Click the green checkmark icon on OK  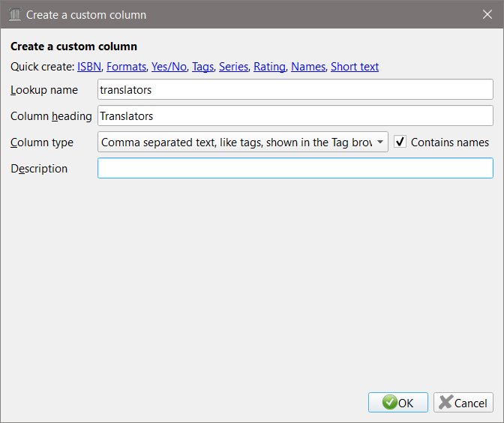389,403
